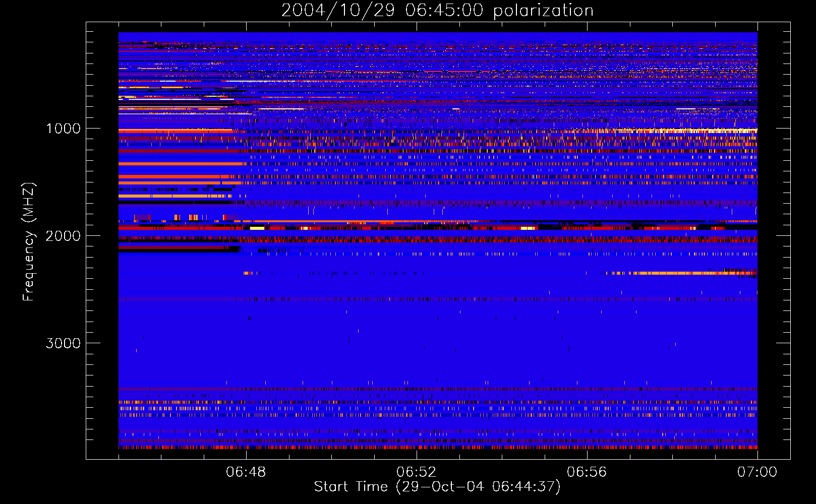Image resolution: width=816 pixels, height=504 pixels.
Task: Click the 06:52 time tick label
Action: click(x=416, y=472)
